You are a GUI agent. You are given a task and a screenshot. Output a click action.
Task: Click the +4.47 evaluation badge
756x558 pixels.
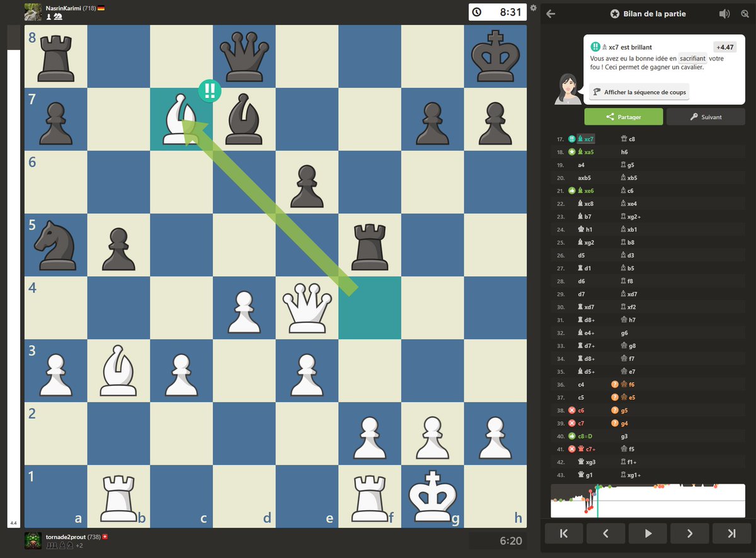724,47
